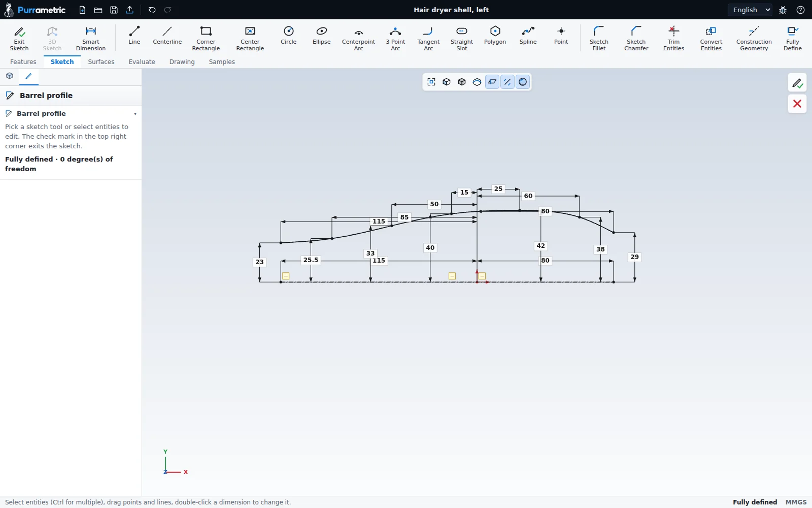Viewport: 812px width, 508px height.
Task: Switch to the Surfaces tab
Action: click(x=101, y=62)
